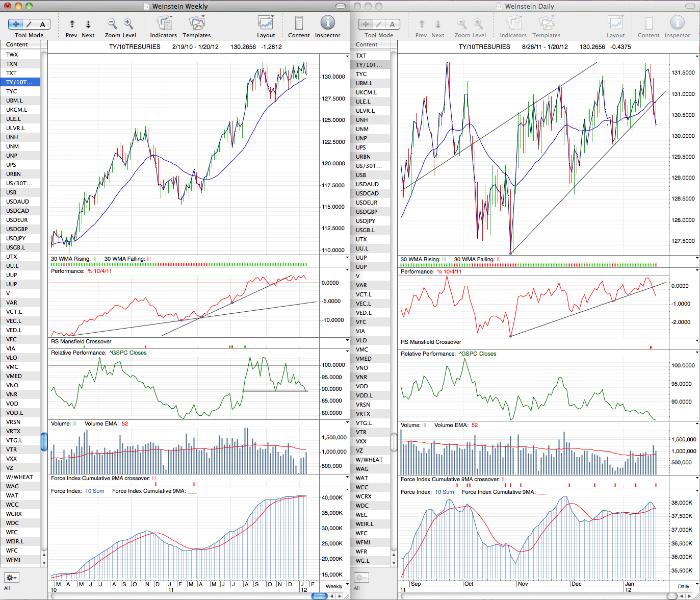Click Next arrow in Weinstein Daily toolbar
This screenshot has height=600, width=700.
tap(438, 24)
